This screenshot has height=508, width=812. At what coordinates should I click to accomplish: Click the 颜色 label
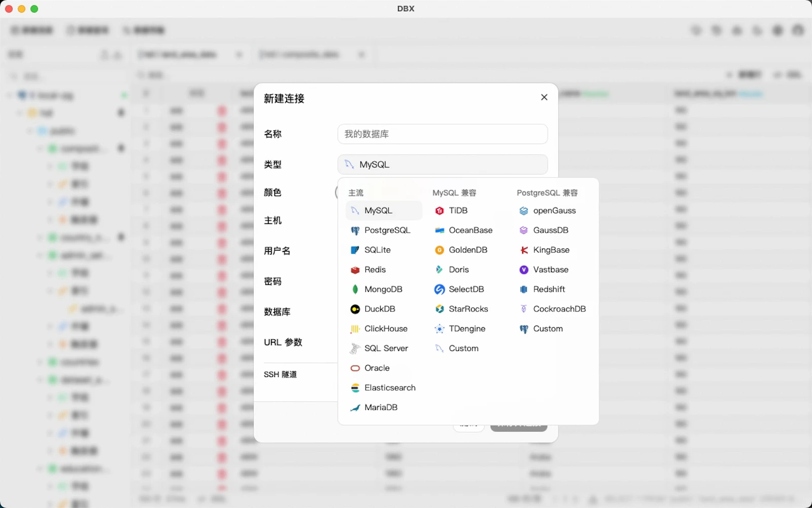[x=273, y=193]
